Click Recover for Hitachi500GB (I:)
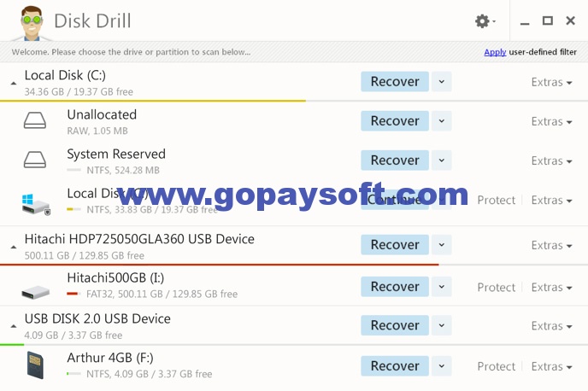588x391 pixels. (x=395, y=287)
